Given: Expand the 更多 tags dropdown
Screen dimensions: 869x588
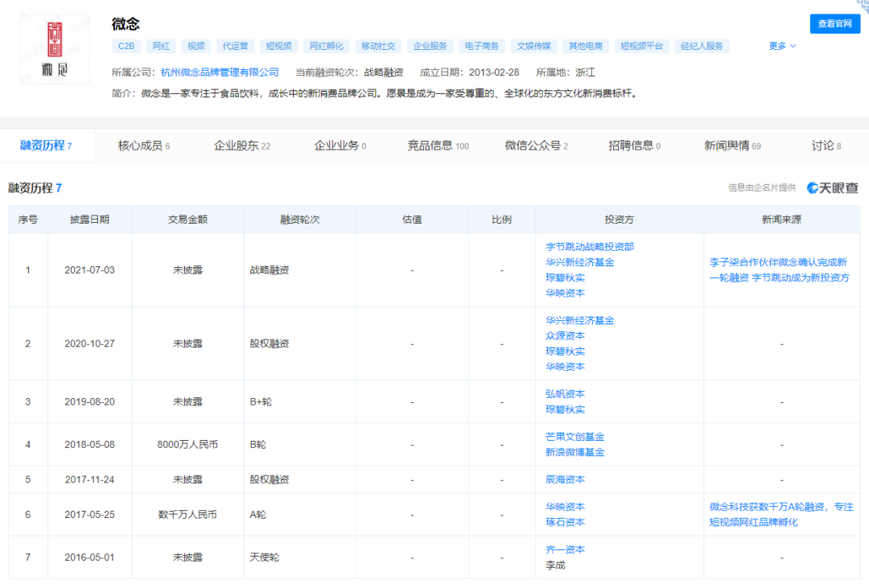Looking at the screenshot, I should [782, 46].
